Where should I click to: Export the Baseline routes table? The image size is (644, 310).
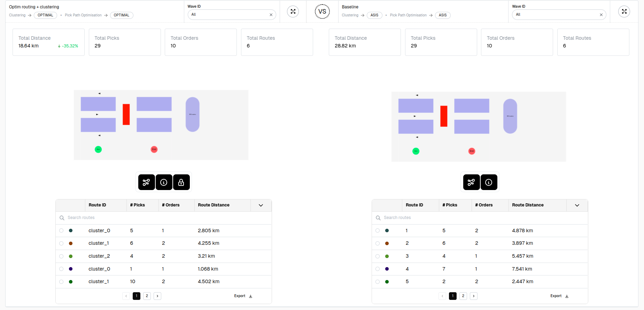tap(559, 296)
